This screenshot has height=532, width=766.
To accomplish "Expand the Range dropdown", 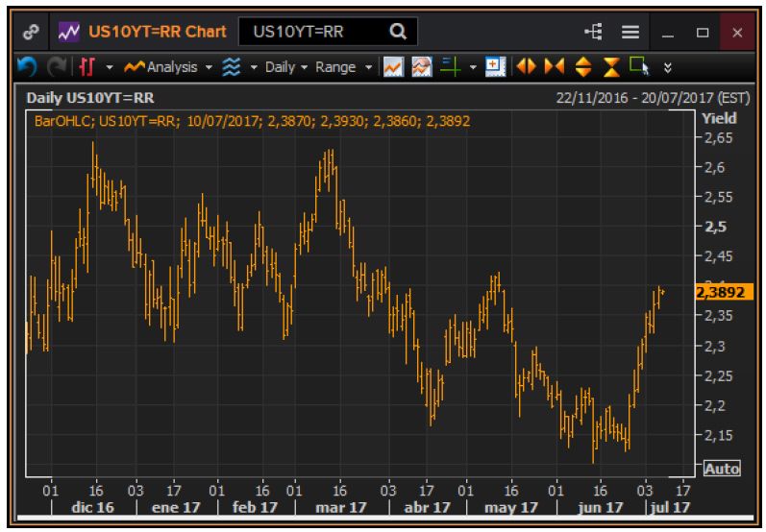I will coord(341,67).
